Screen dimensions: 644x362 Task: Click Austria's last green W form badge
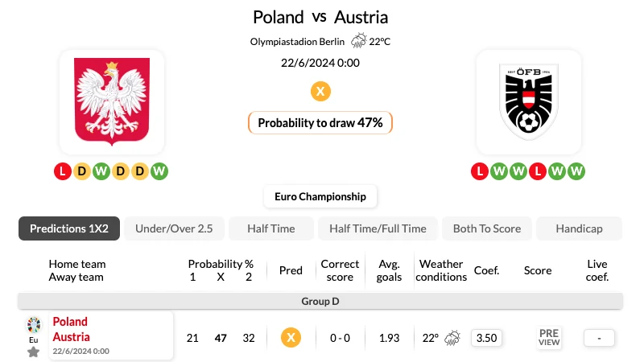click(576, 171)
